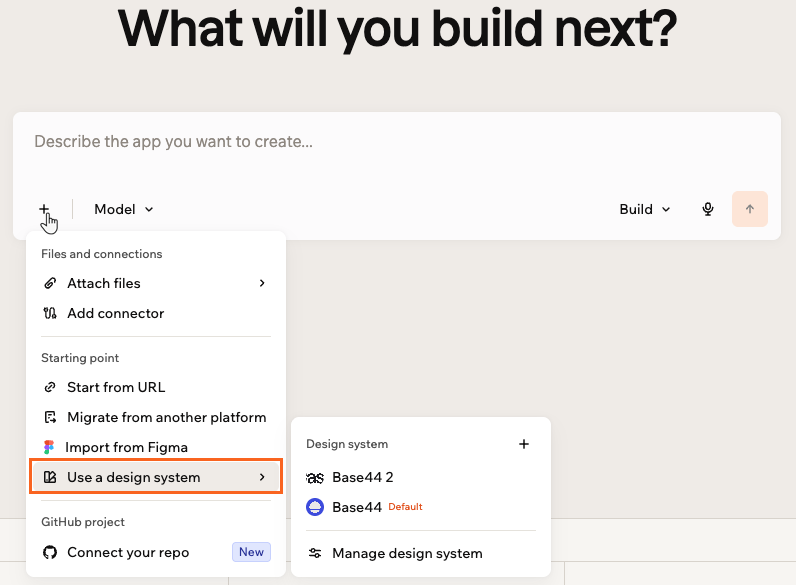This screenshot has height=585, width=796.
Task: Click the Base44 2 logo icon
Action: [x=315, y=477]
